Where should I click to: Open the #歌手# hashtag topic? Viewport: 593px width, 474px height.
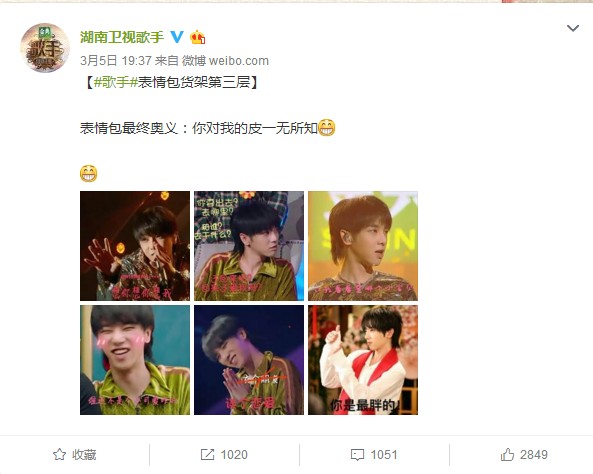115,82
